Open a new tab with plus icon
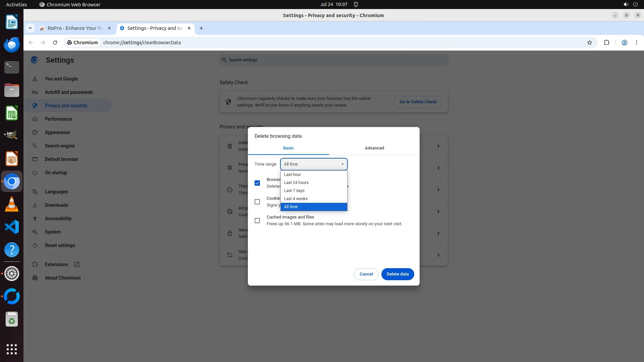Viewport: 644px width, 362px height. [201, 28]
